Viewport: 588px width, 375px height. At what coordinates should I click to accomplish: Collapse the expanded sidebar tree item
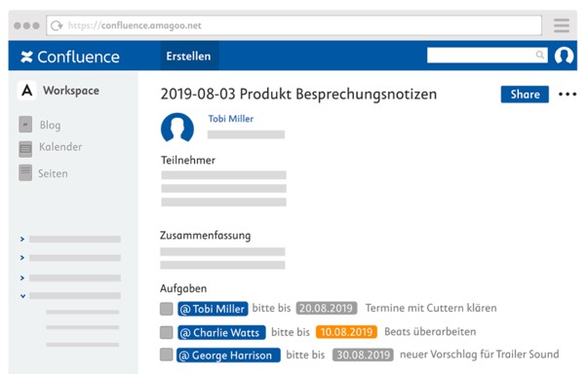[22, 296]
